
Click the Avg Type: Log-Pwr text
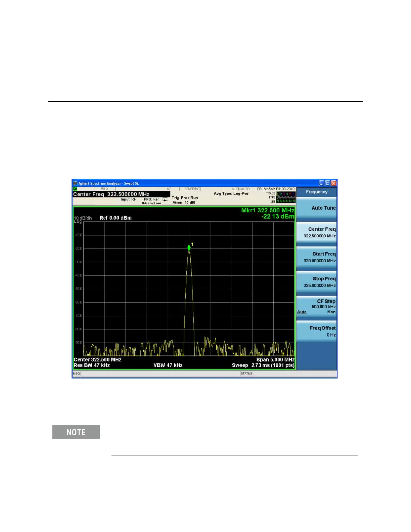click(231, 193)
